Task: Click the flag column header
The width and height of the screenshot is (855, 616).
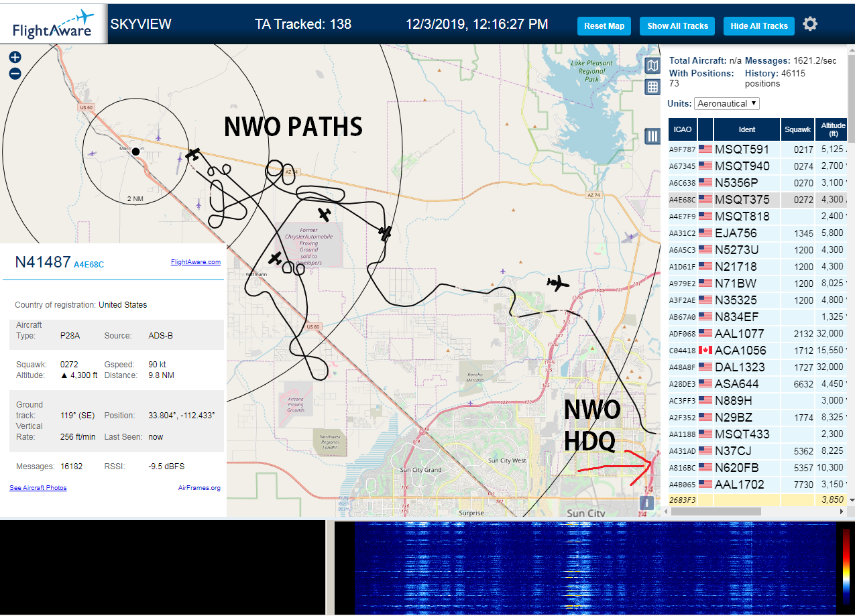Action: [x=705, y=129]
